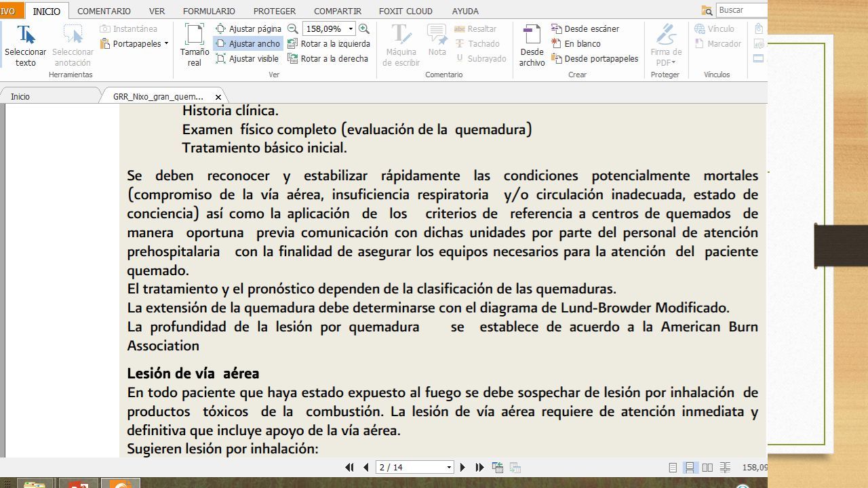Go to the next page
The width and height of the screenshot is (868, 488).
pos(462,467)
